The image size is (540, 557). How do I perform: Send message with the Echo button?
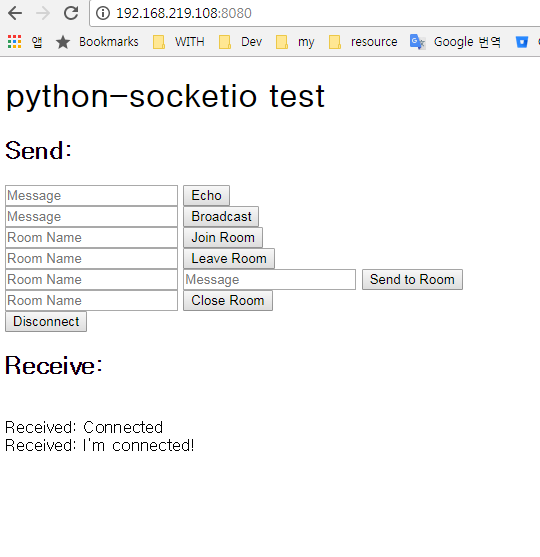tap(206, 195)
